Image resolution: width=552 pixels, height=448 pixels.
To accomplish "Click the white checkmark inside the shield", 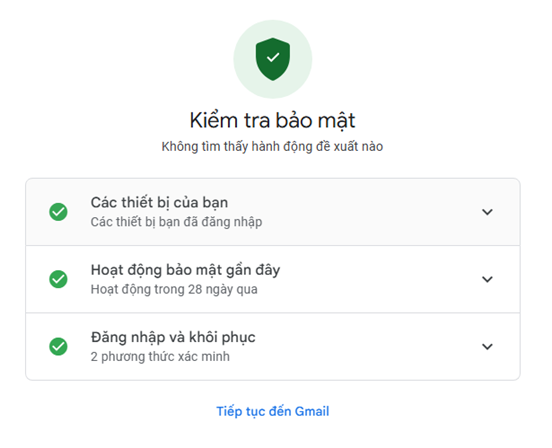I will tap(273, 57).
